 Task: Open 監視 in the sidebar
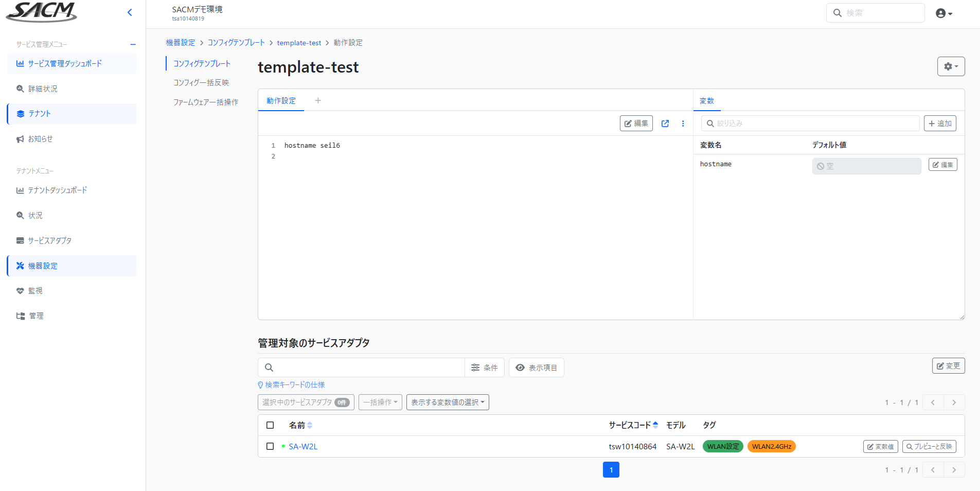pyautogui.click(x=35, y=291)
